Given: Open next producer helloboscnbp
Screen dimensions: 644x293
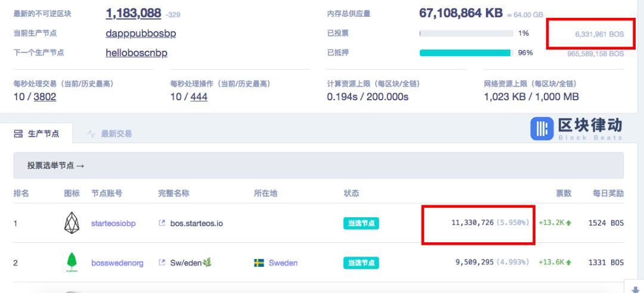Looking at the screenshot, I should coord(137,53).
